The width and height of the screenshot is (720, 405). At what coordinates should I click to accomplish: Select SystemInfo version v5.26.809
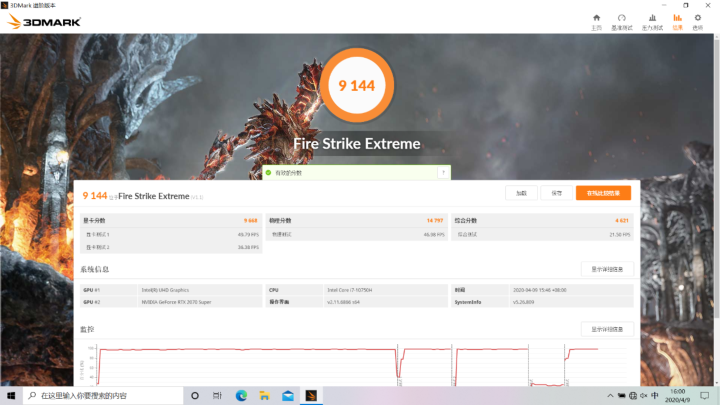click(x=523, y=302)
